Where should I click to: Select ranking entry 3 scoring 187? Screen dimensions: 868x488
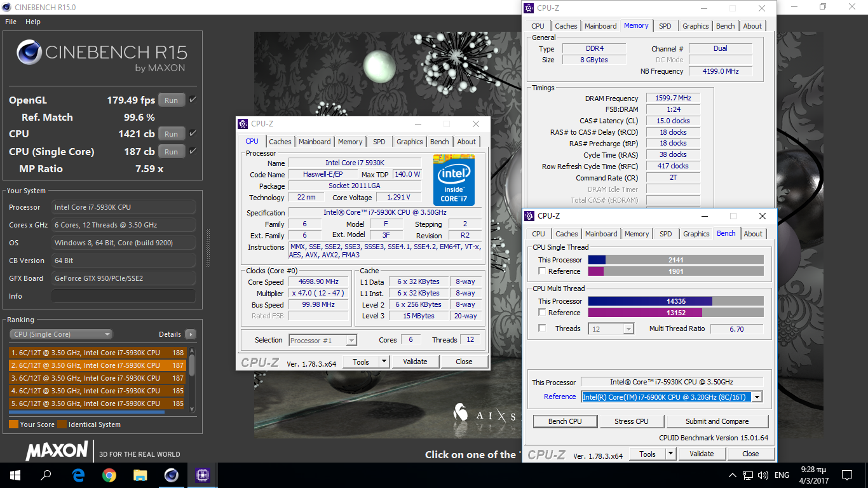point(97,378)
